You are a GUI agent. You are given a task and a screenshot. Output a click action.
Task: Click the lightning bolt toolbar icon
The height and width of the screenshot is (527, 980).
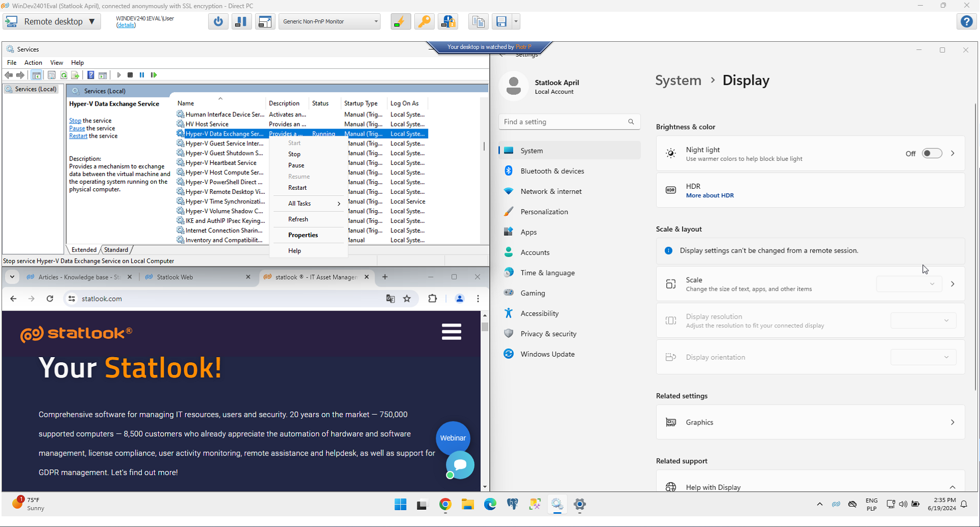point(400,21)
